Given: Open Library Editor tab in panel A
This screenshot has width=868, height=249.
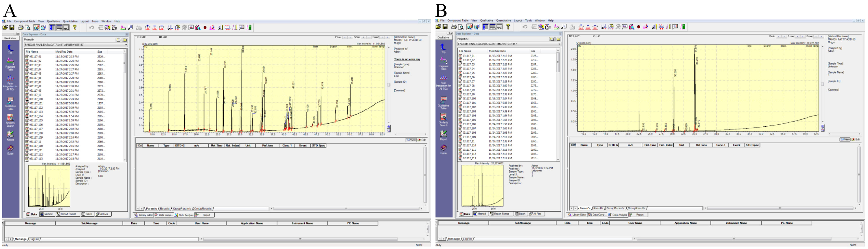Looking at the screenshot, I should click(144, 215).
